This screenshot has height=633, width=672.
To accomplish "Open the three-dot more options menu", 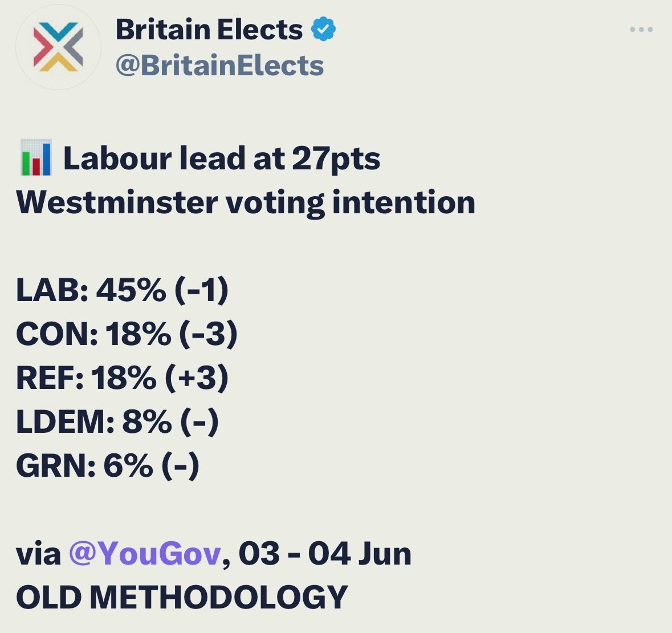I will tap(641, 30).
